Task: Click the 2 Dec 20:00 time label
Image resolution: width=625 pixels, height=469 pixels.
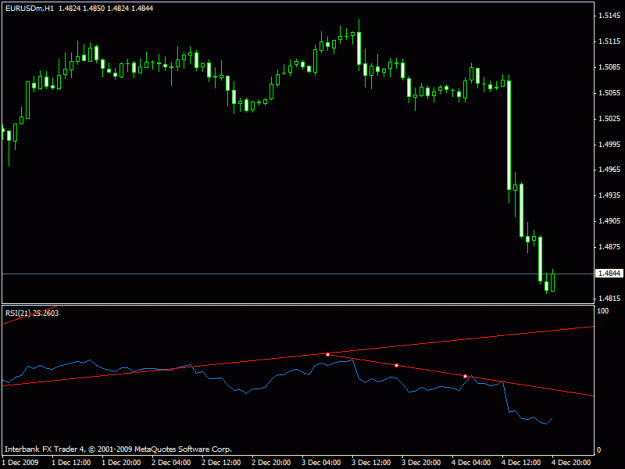Action: pyautogui.click(x=271, y=462)
